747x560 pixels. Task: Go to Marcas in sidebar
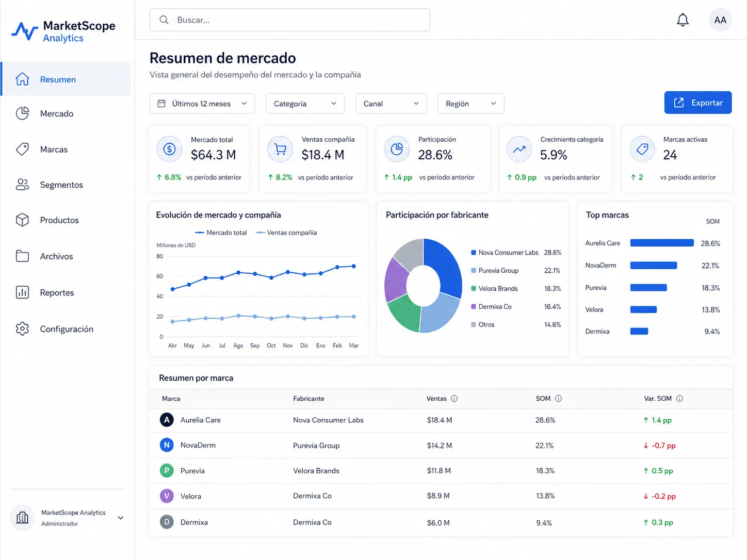[x=66, y=150]
